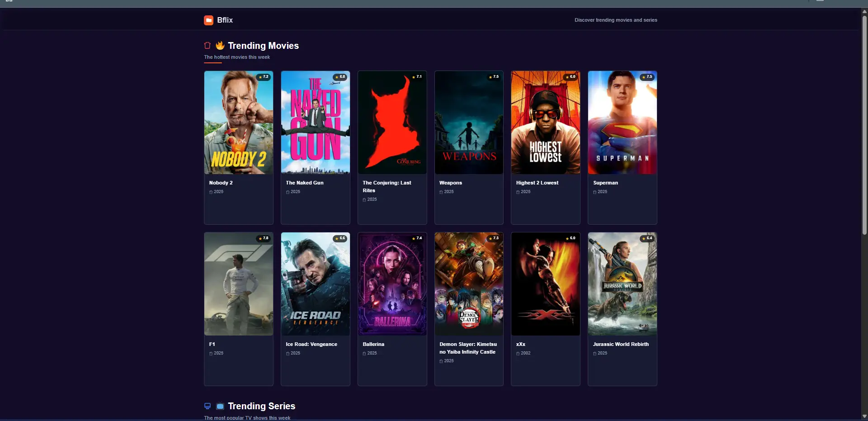
Task: Click the 7.8 rating badge on F1 poster
Action: (x=263, y=238)
